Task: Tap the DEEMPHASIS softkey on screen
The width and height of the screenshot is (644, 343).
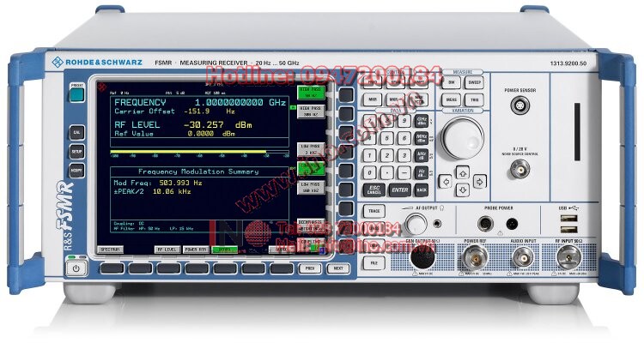Action: [311, 226]
